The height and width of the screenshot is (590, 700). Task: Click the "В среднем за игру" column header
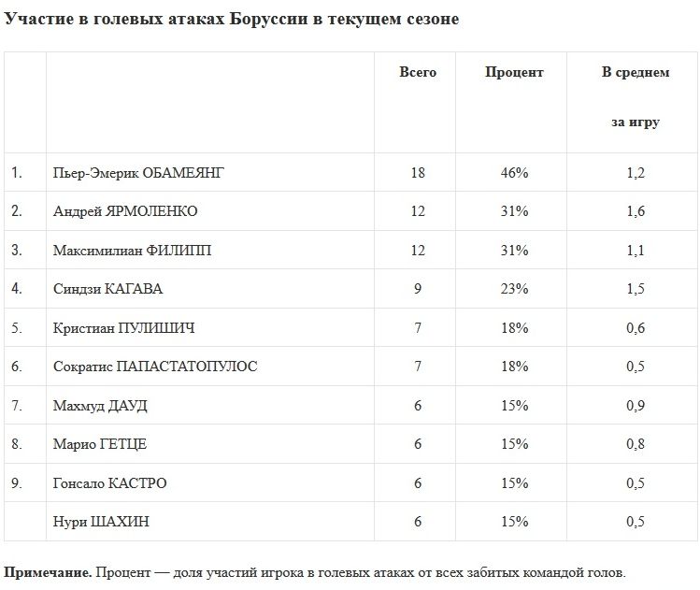pos(635,97)
